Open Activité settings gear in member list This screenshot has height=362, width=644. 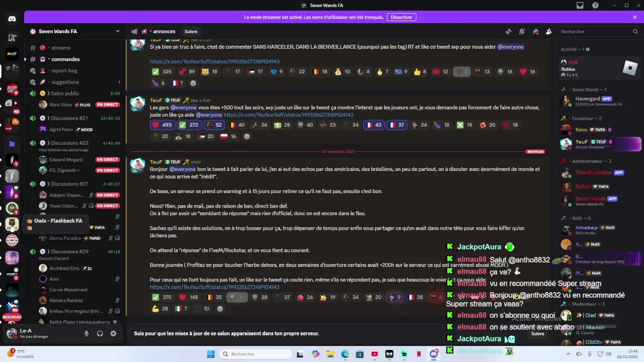click(x=588, y=49)
